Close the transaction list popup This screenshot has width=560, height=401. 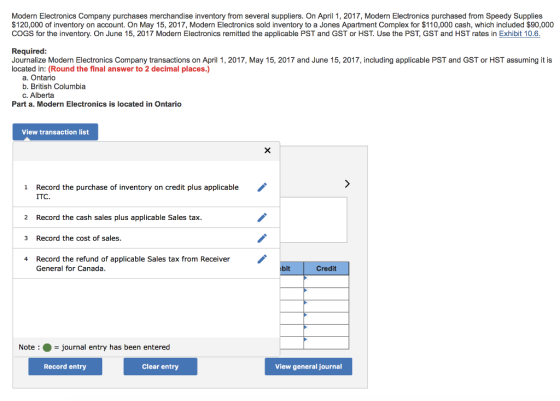tap(267, 150)
